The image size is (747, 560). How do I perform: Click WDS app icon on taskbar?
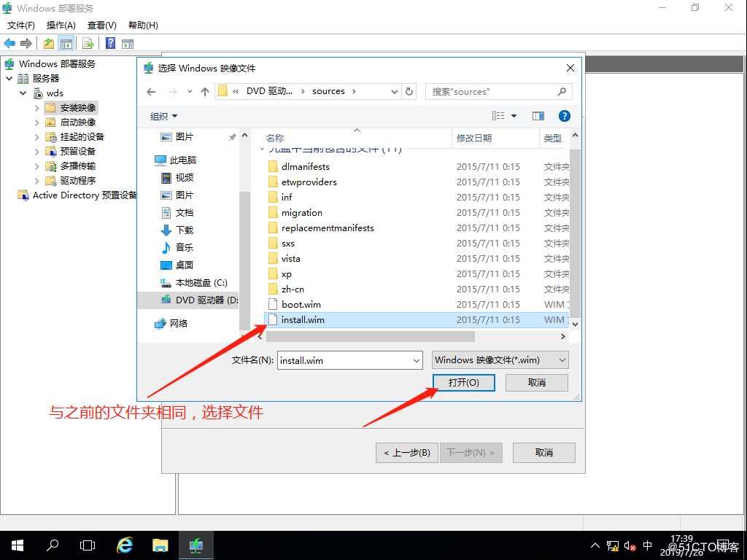click(x=196, y=545)
